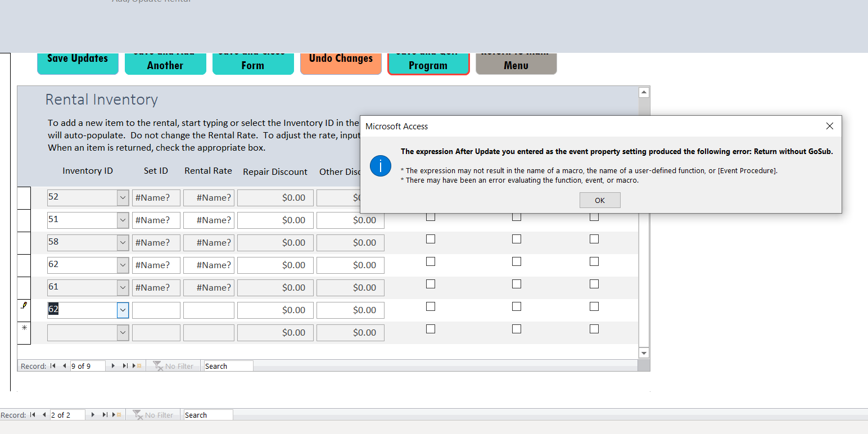Click the 'Set ID' column label
Image resolution: width=868 pixels, height=434 pixels.
156,170
